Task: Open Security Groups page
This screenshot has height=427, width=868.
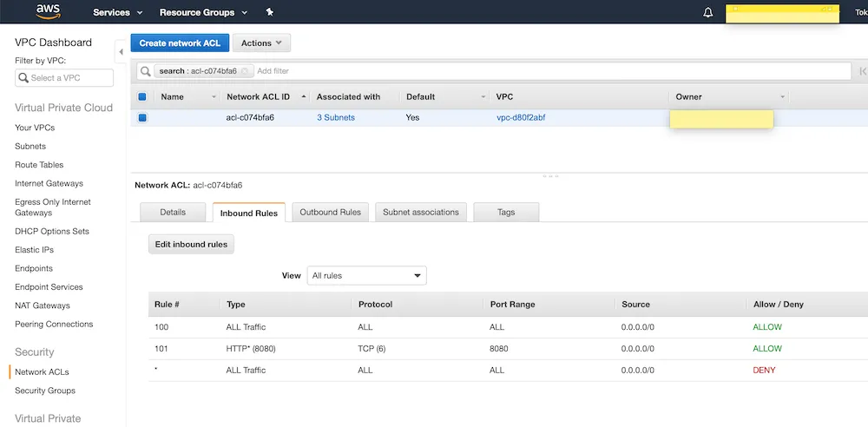Action: 45,391
